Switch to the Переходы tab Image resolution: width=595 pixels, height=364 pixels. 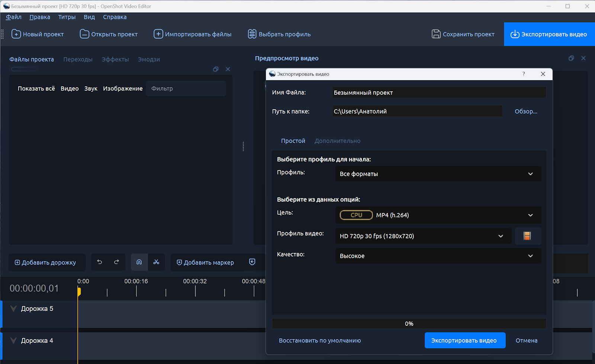tap(78, 59)
